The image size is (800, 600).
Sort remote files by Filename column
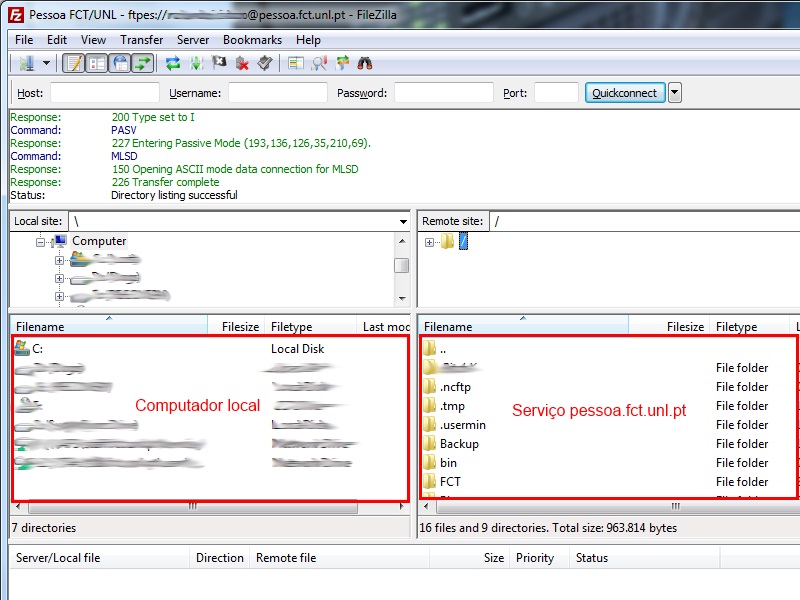point(523,327)
